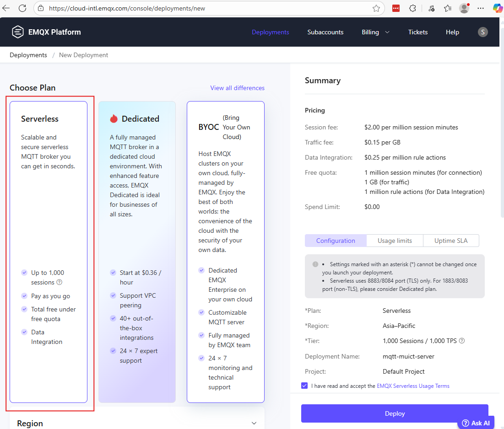Viewport: 504px width, 429px height.
Task: Click the Copilot icon in browser toolbar
Action: 497,8
